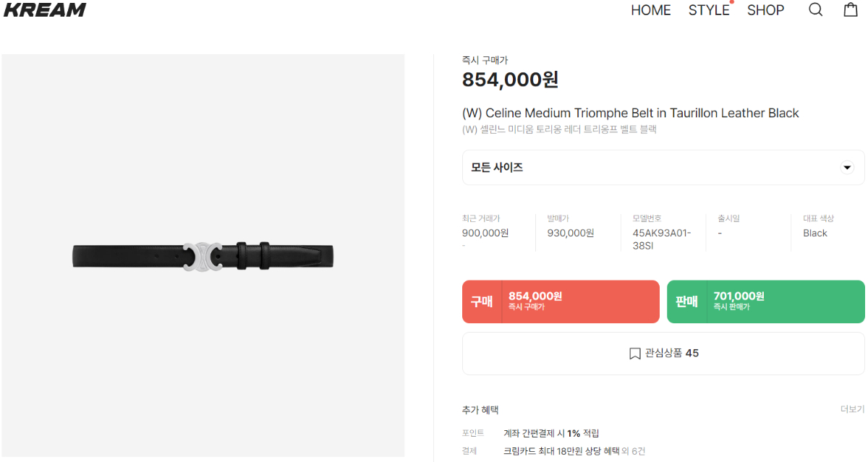Viewport: 868px width, 462px height.
Task: Click the English product title text
Action: click(630, 113)
